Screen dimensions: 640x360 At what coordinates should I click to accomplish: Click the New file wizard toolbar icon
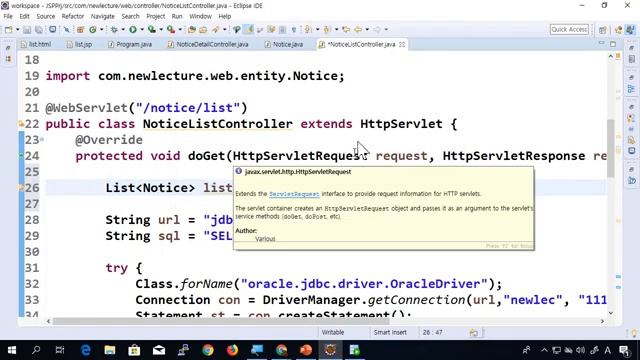coord(9,30)
